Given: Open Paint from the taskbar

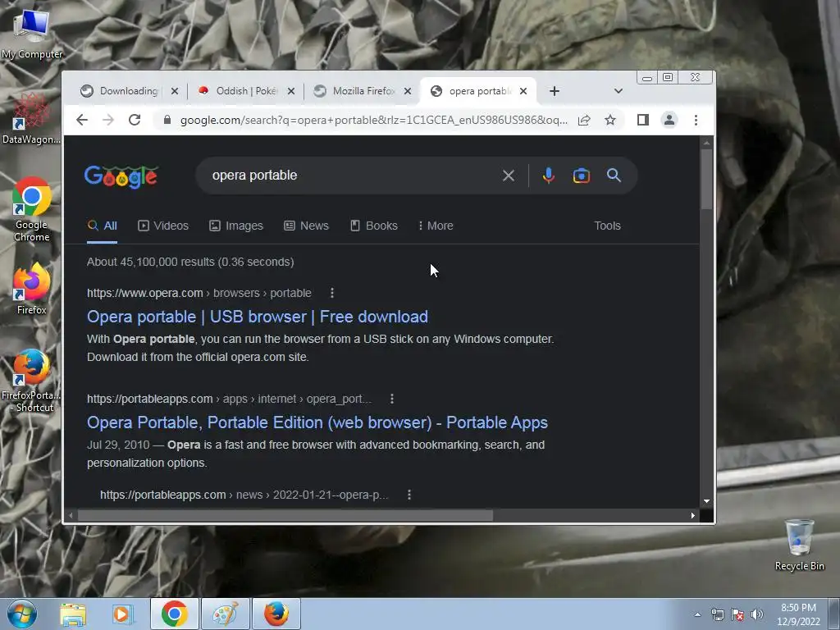Looking at the screenshot, I should point(225,614).
